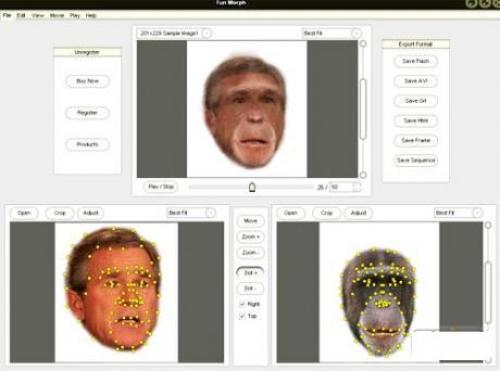This screenshot has width=500, height=371.
Task: Expand the preview Best Fit zoom dropdown
Action: [356, 33]
